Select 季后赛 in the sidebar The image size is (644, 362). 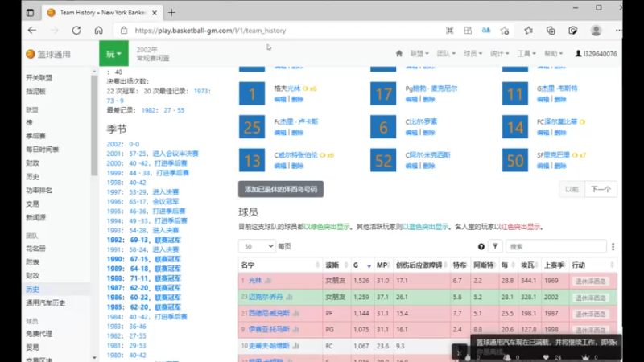(35, 136)
